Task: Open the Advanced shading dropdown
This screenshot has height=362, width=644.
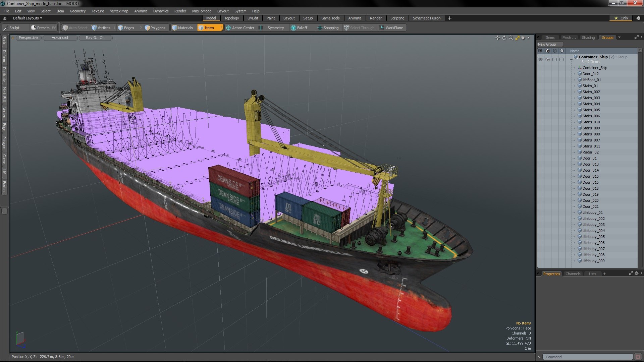Action: [60, 38]
